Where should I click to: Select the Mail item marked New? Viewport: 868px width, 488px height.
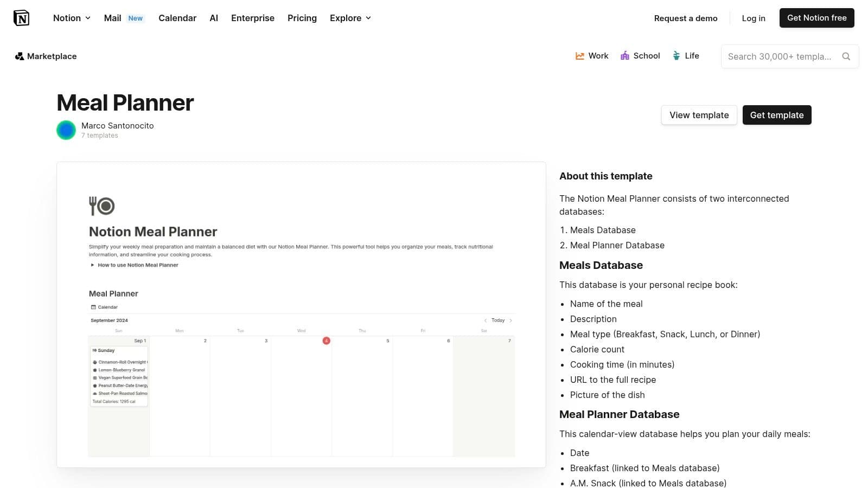point(112,18)
